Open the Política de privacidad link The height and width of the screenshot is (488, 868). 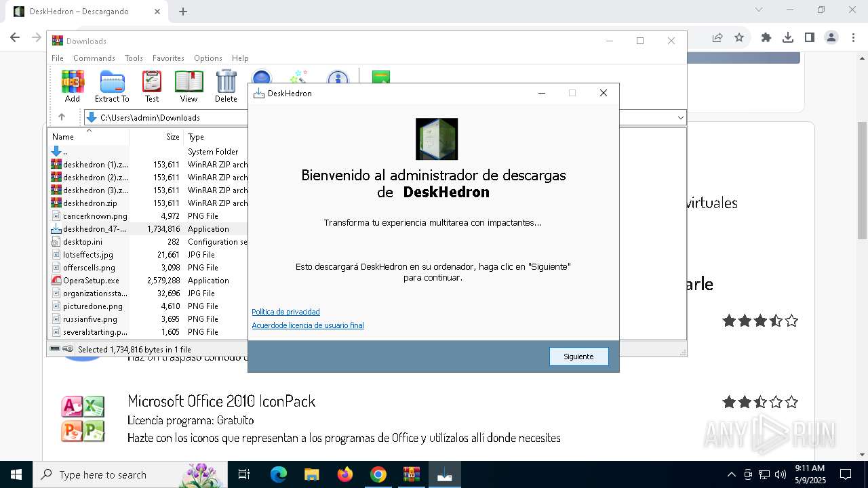click(285, 312)
